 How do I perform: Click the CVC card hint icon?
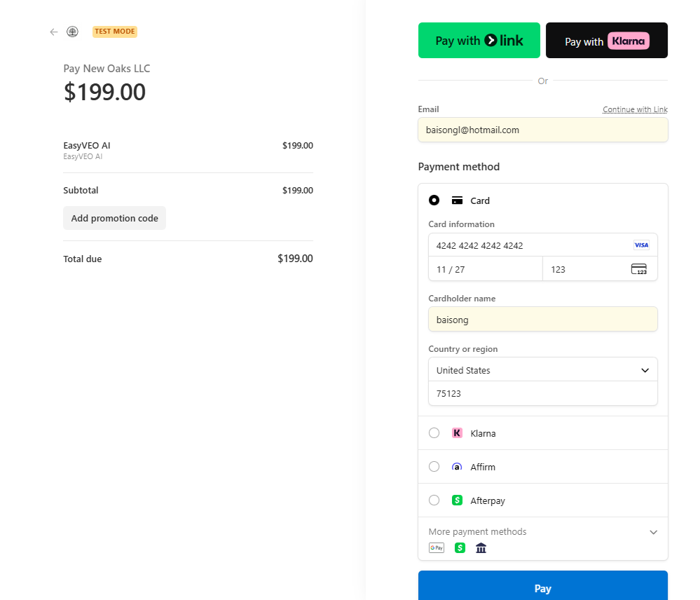(x=638, y=269)
